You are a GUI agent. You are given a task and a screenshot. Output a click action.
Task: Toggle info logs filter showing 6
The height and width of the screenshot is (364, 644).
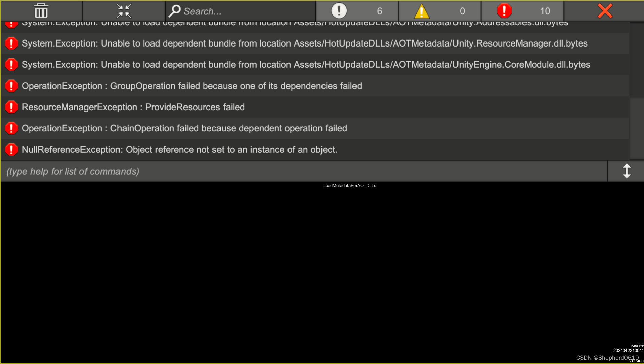pyautogui.click(x=357, y=11)
